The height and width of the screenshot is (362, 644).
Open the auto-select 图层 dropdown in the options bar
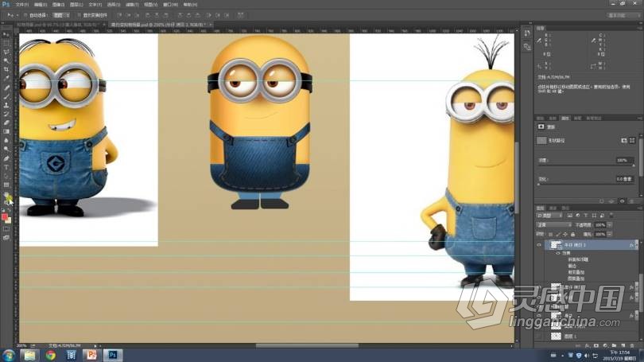(x=61, y=15)
